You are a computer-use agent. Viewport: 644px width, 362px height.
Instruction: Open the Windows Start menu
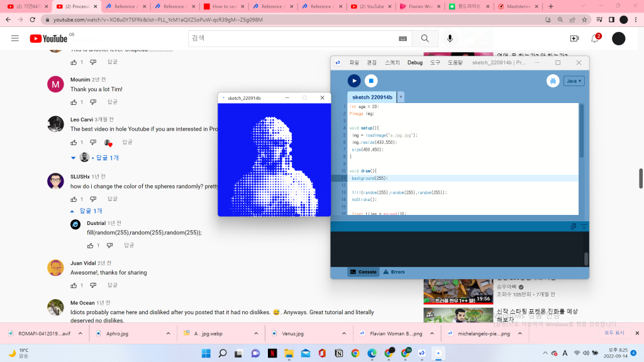click(206, 353)
